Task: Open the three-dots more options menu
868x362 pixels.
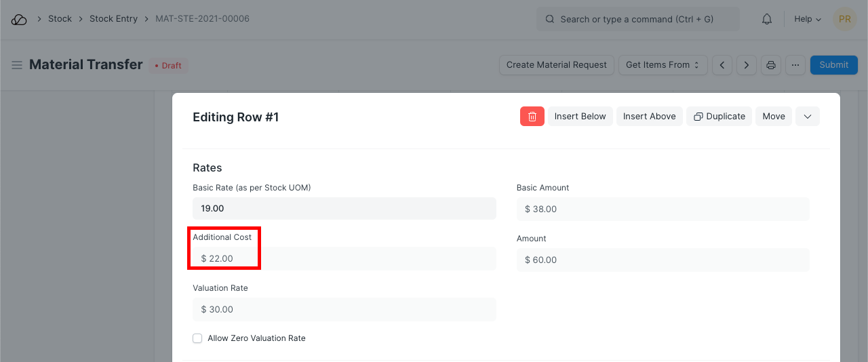Action: coord(795,65)
